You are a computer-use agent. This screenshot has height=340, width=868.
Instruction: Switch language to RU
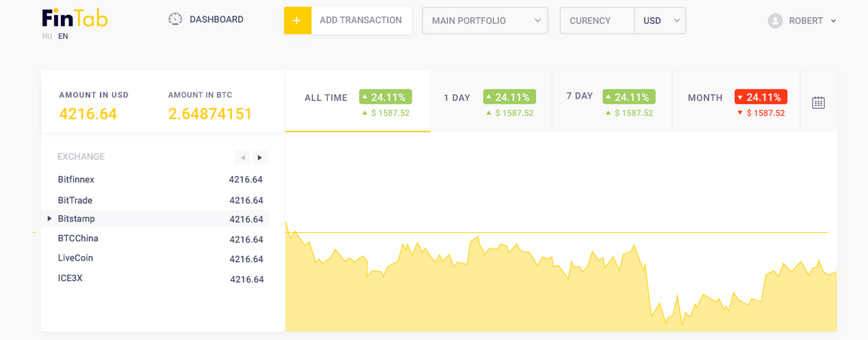pos(47,36)
